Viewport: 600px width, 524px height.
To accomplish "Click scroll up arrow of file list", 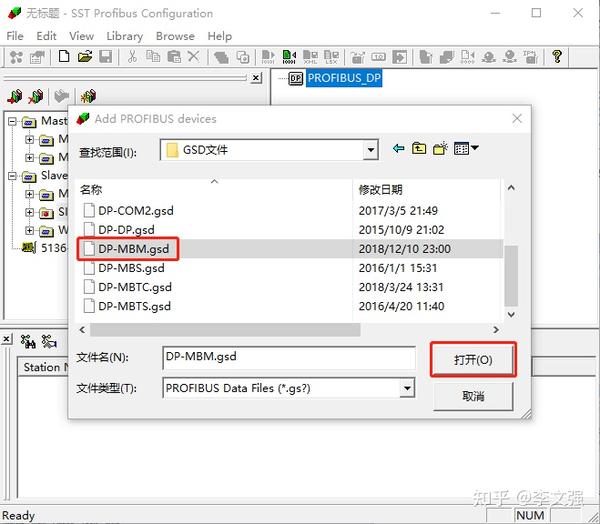I will pos(511,188).
